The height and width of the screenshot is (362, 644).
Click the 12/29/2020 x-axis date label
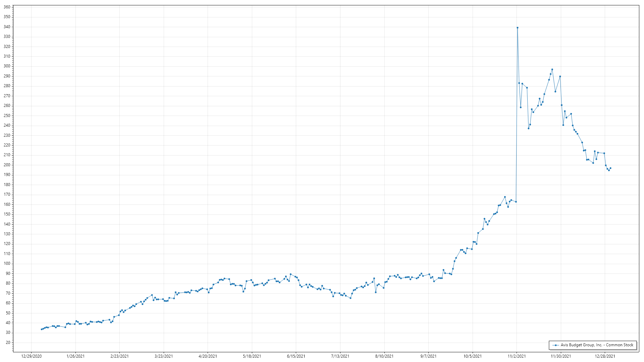pos(31,356)
